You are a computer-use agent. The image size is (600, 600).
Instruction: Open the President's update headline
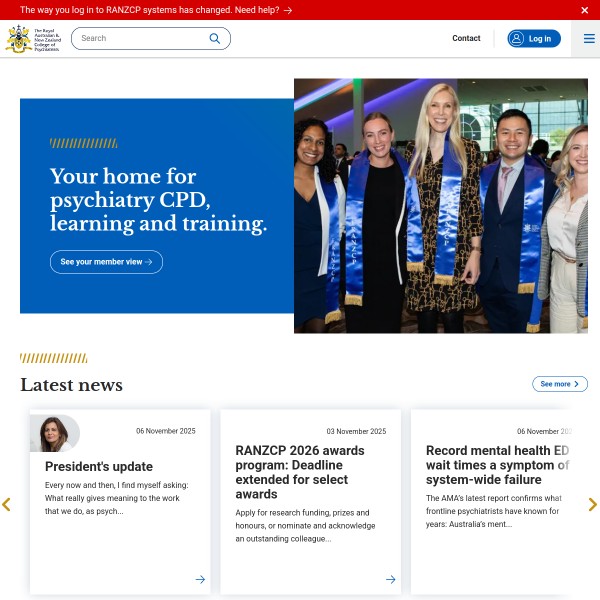coord(99,466)
